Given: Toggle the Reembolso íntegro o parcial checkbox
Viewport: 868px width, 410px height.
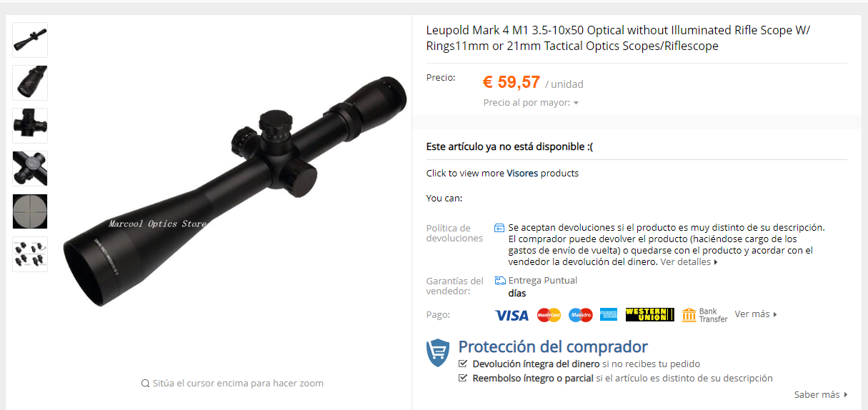Looking at the screenshot, I should click(x=463, y=378).
